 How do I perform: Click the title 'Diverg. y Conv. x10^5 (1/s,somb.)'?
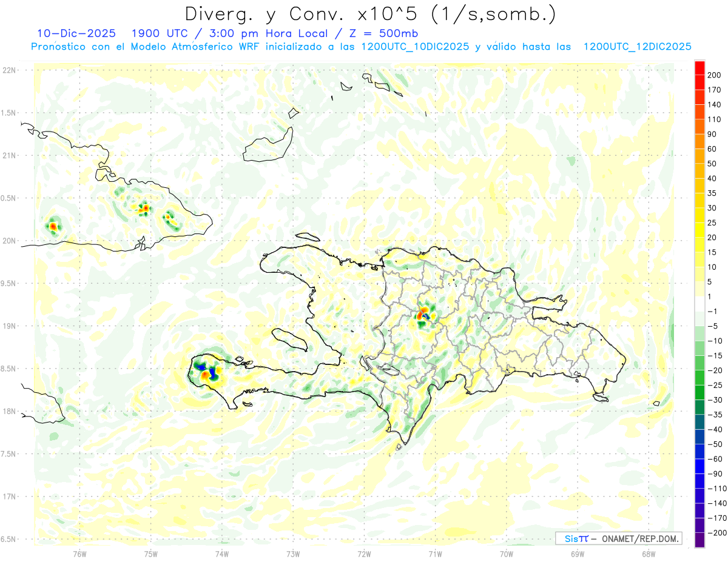(x=371, y=14)
